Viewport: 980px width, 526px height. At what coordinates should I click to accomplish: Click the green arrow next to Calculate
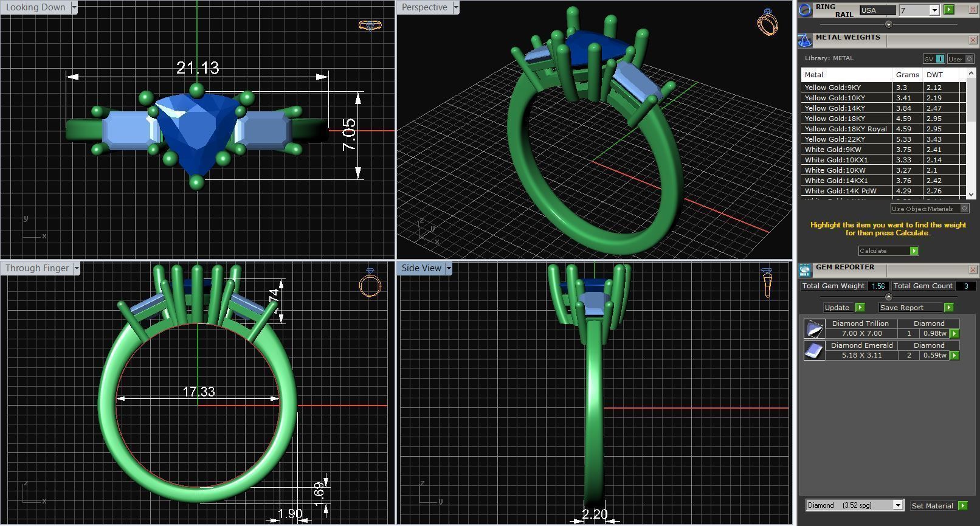click(914, 251)
